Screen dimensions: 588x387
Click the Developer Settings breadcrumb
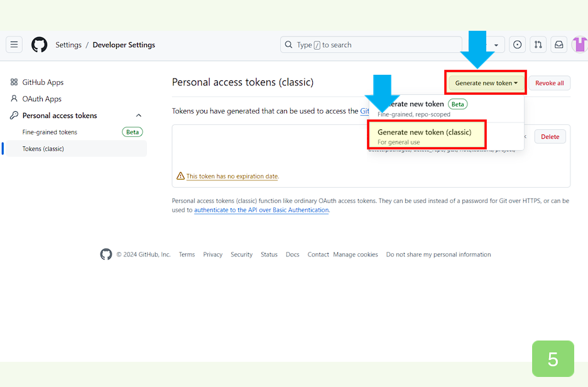(x=124, y=45)
